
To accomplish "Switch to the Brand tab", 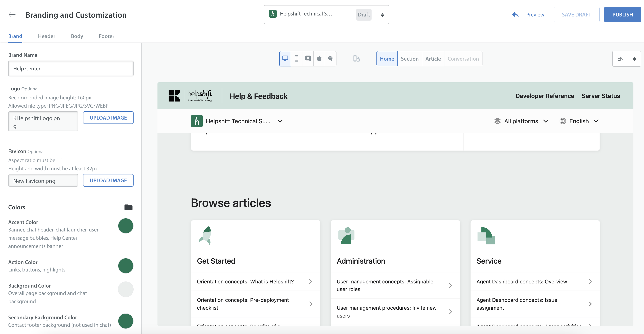I will click(15, 36).
